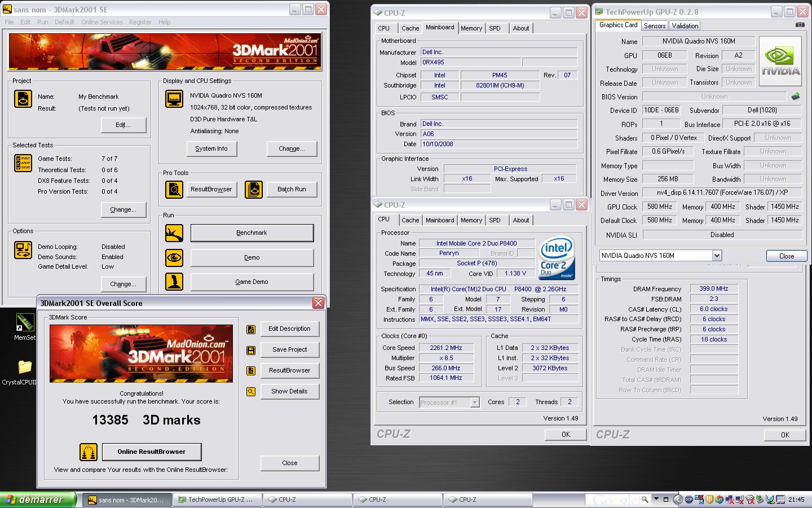
Task: Click the 3DMark2001 taskbar button
Action: click(x=127, y=500)
